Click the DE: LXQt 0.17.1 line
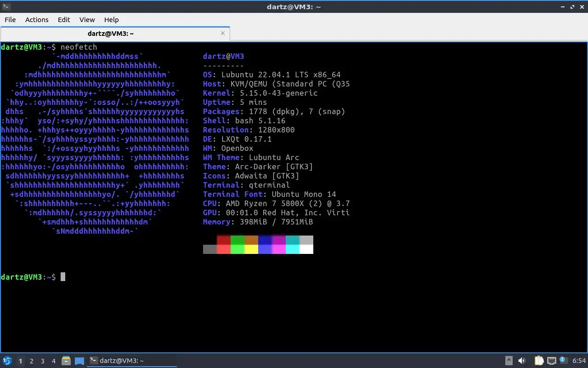 (x=237, y=139)
